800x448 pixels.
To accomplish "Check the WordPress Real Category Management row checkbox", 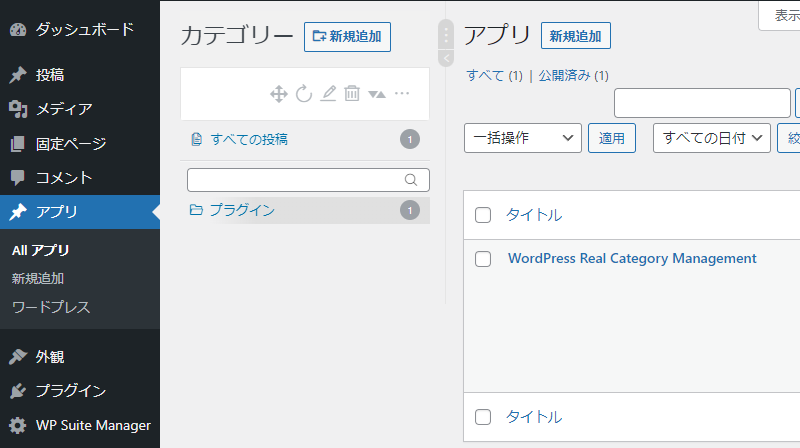I will 483,259.
